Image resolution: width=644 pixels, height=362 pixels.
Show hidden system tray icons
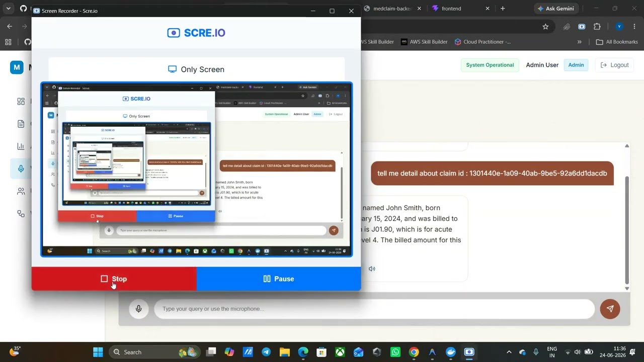[509, 352]
